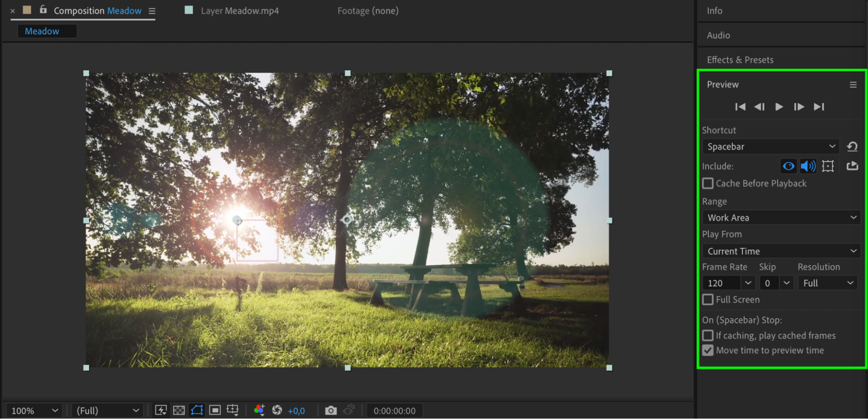Open the Work Area range dropdown
Screen dimensions: 868x419
click(781, 217)
